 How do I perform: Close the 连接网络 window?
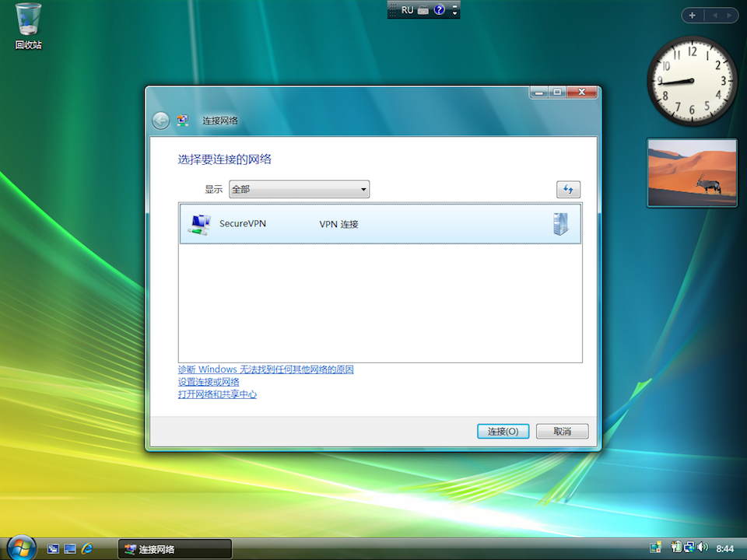coord(582,93)
